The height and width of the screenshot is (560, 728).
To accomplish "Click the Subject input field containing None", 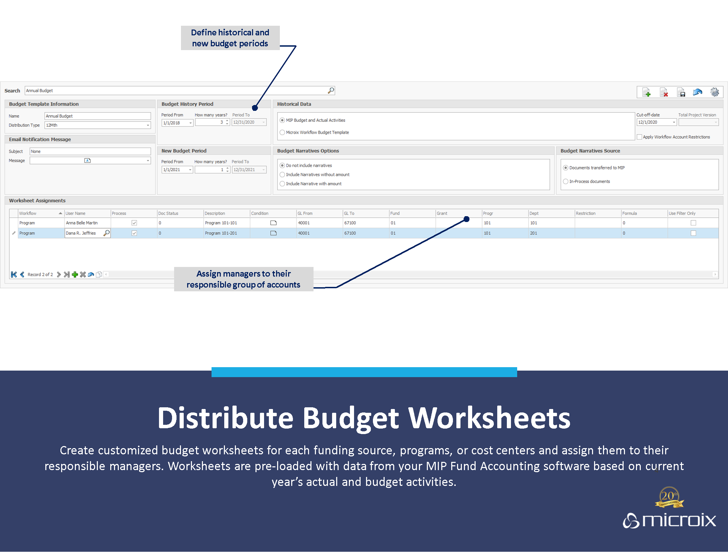I will point(90,151).
